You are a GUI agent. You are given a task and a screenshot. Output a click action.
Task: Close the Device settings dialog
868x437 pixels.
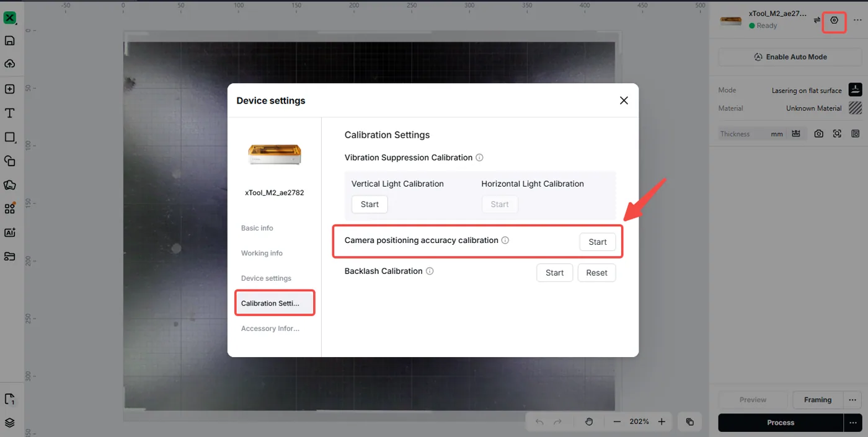click(624, 100)
